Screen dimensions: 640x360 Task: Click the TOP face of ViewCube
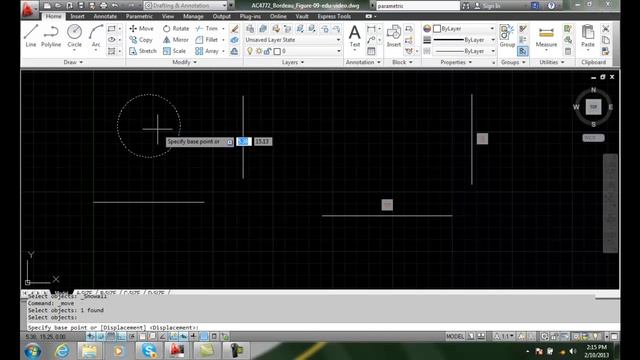click(x=593, y=107)
